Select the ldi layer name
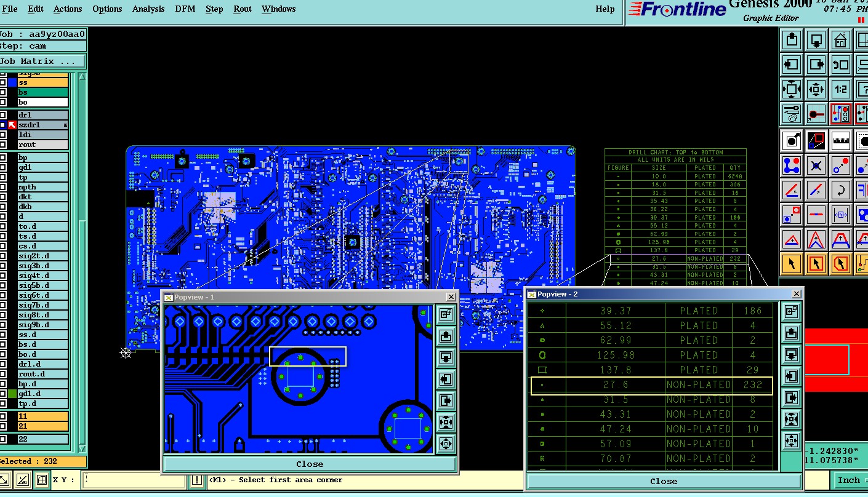The width and height of the screenshot is (868, 497). (42, 135)
